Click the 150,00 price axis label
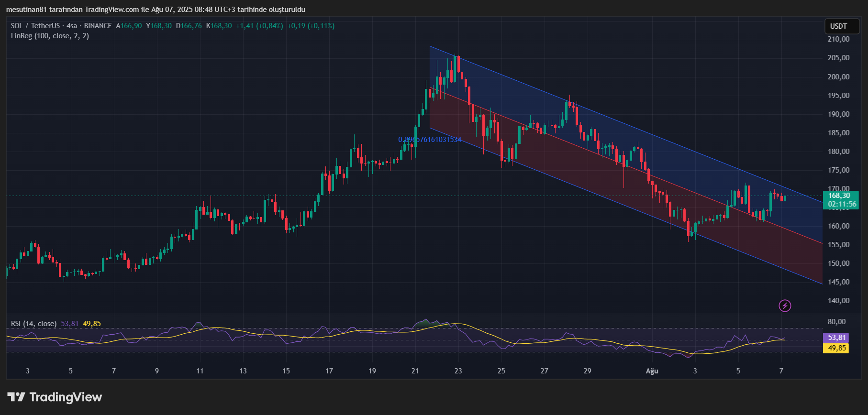 [x=838, y=263]
